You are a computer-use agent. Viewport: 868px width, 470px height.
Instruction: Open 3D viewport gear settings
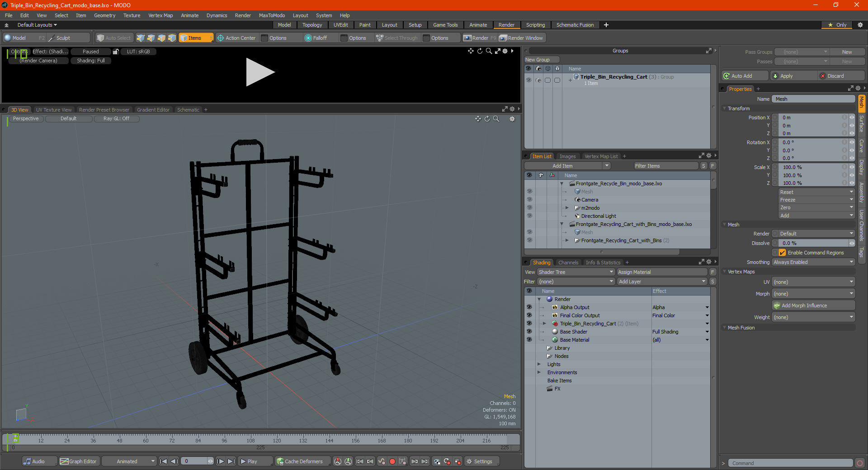click(x=512, y=119)
